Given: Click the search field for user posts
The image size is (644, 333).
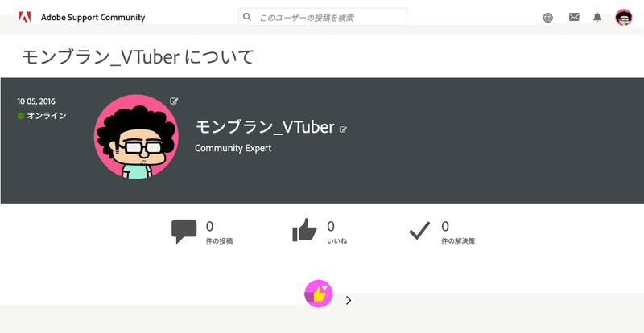Looking at the screenshot, I should [x=323, y=17].
